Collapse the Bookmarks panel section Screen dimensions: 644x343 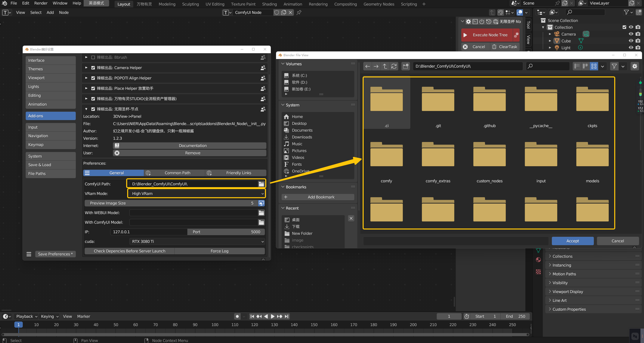coord(283,187)
